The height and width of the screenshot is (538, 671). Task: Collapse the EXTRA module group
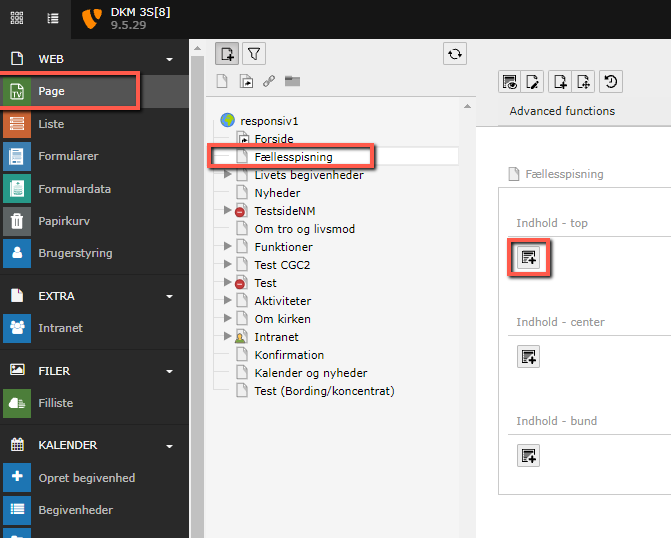(x=170, y=296)
